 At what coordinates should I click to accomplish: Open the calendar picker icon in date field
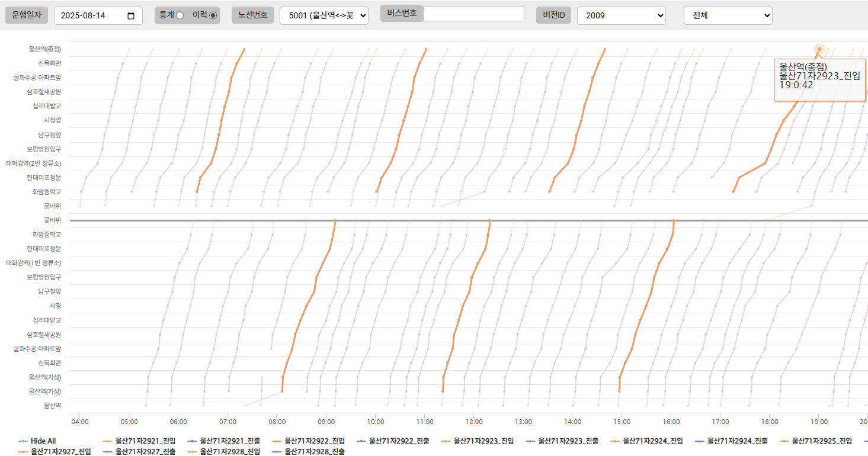pos(131,15)
